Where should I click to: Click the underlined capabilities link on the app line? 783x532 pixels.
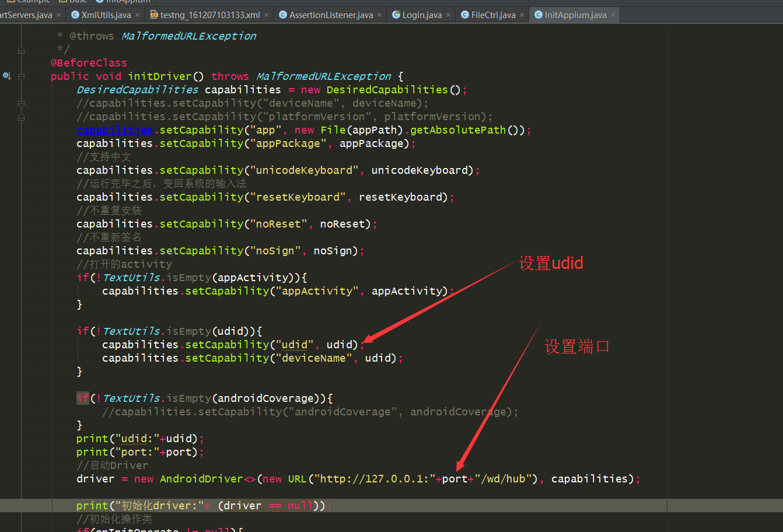tap(114, 130)
